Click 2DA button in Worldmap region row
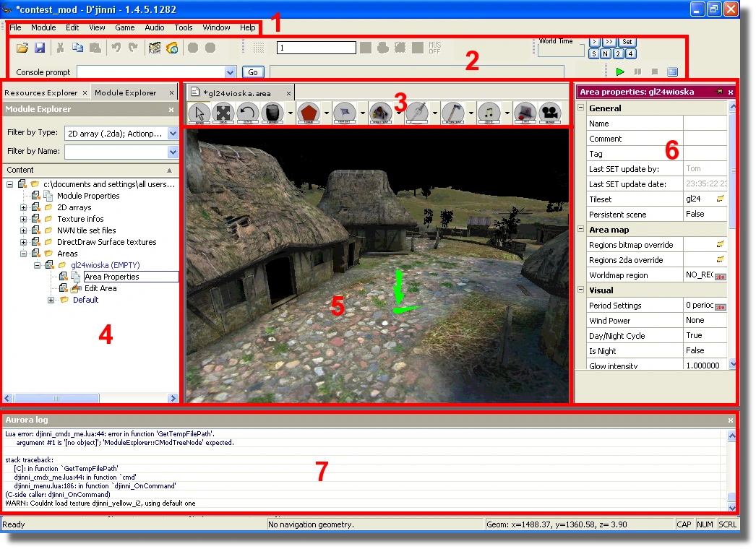The image size is (756, 549). point(721,276)
